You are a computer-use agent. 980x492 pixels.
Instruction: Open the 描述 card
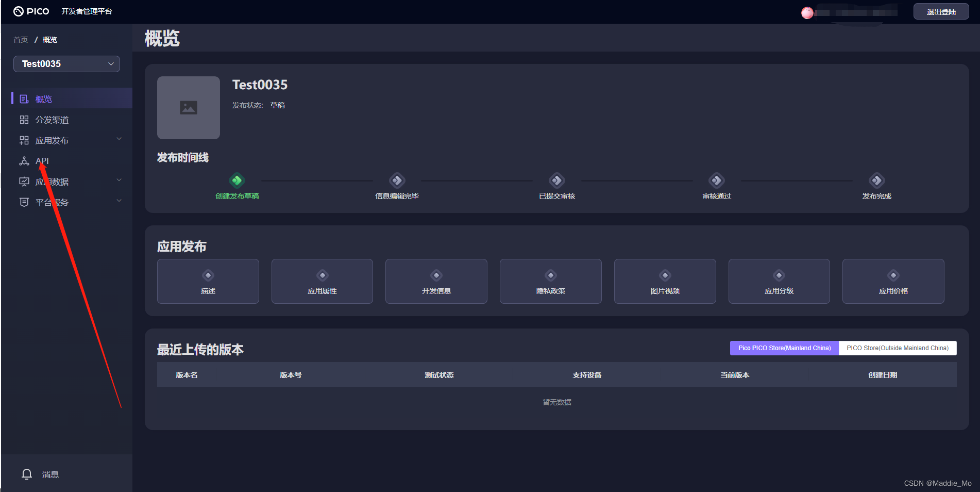[208, 282]
